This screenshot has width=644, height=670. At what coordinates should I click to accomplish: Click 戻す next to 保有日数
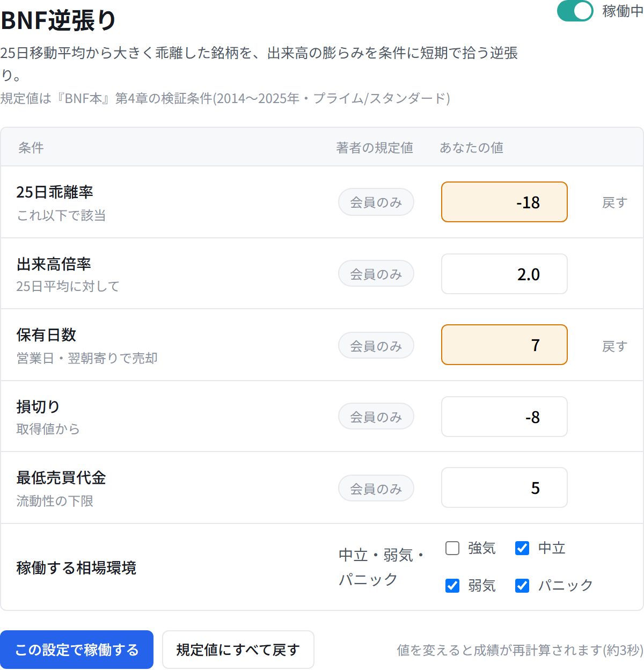tap(614, 347)
